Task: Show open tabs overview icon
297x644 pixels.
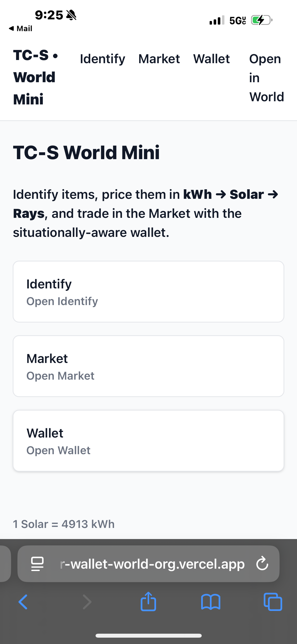Action: 273,602
